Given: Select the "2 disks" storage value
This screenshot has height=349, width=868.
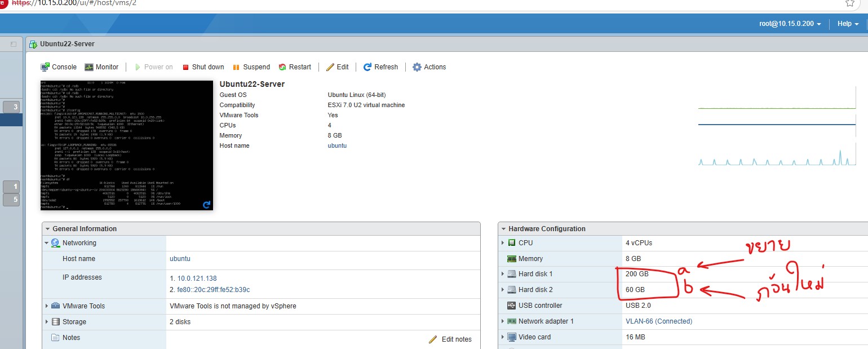Looking at the screenshot, I should coord(180,322).
